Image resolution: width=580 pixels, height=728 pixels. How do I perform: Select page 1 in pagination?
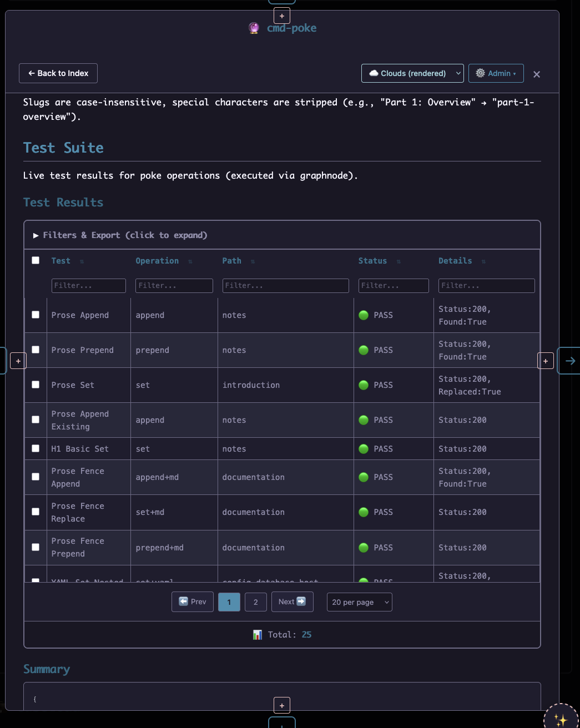[229, 602]
